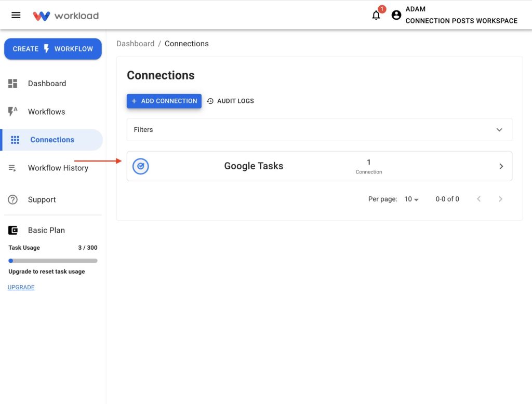Click the 0-0 of 0 pagination text
This screenshot has width=532, height=404.
point(447,199)
